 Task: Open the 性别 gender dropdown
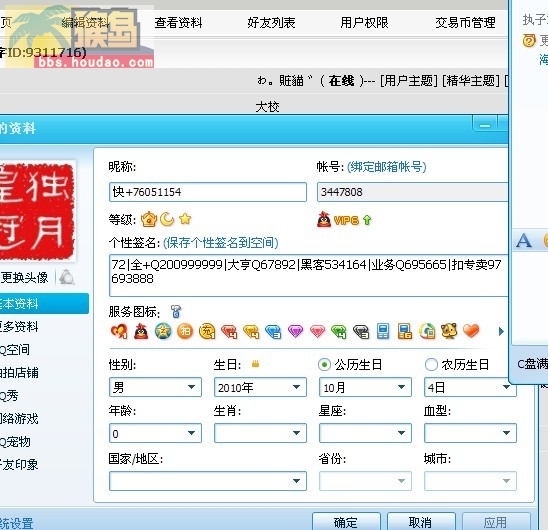[155, 387]
